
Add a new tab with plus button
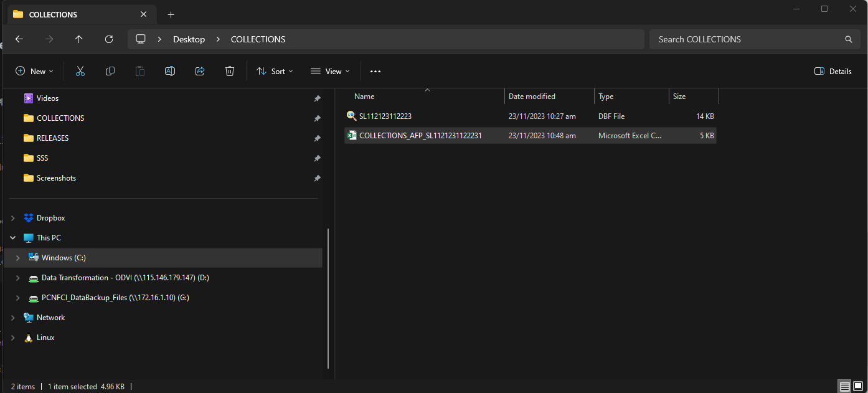pos(171,14)
